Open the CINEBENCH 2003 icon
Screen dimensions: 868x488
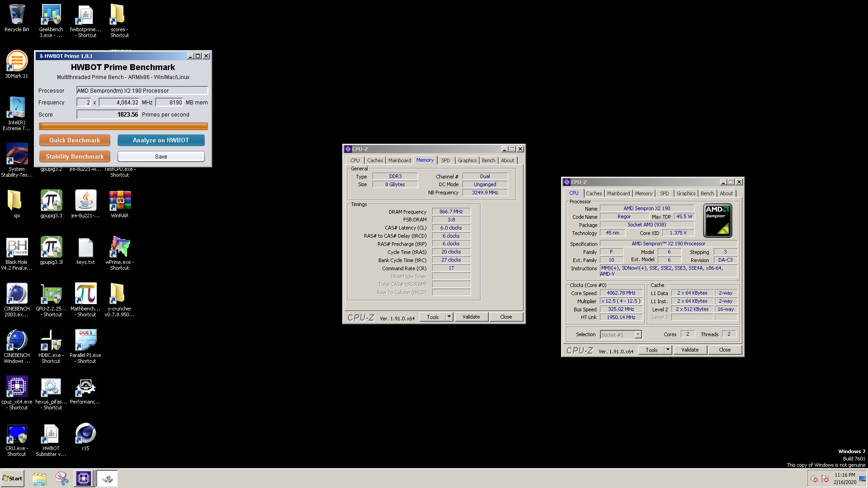[x=17, y=300]
